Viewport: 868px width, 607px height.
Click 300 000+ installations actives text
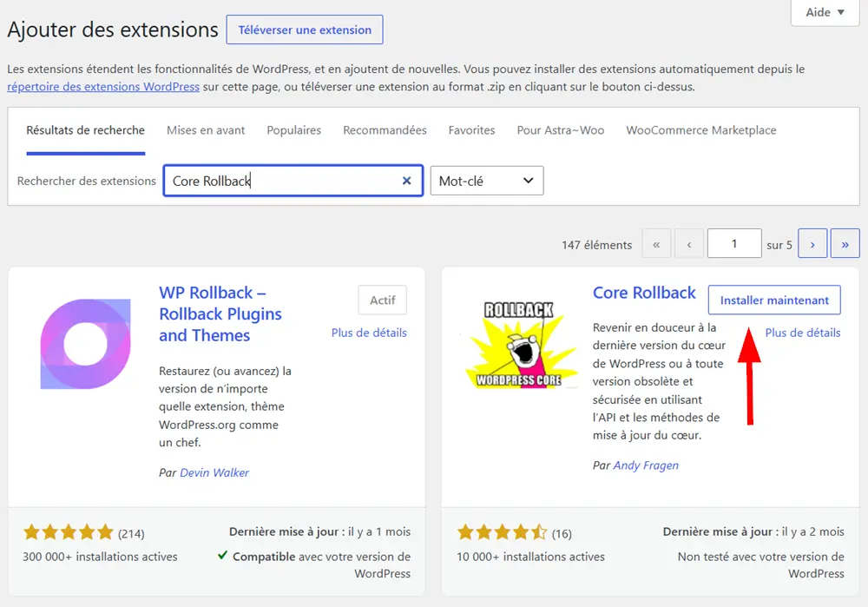100,557
